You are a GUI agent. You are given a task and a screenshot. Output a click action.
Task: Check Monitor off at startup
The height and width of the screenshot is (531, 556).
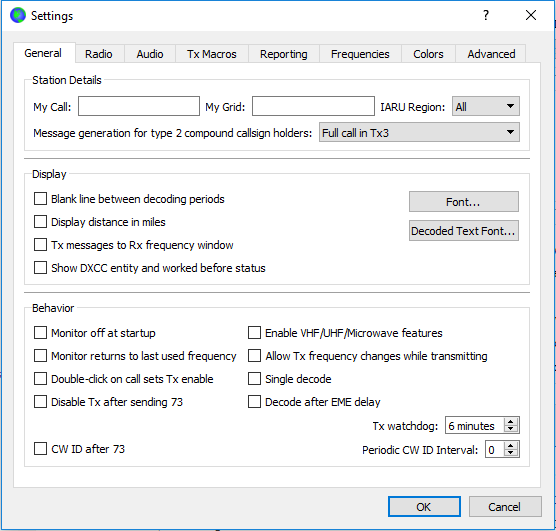pos(40,333)
